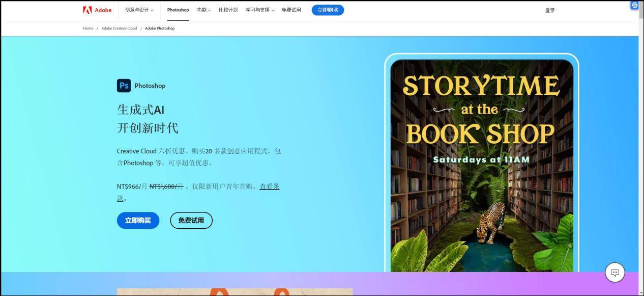The image size is (644, 296).
Task: Go to Adobe Creative Cloud breadcrumb
Action: coord(119,29)
